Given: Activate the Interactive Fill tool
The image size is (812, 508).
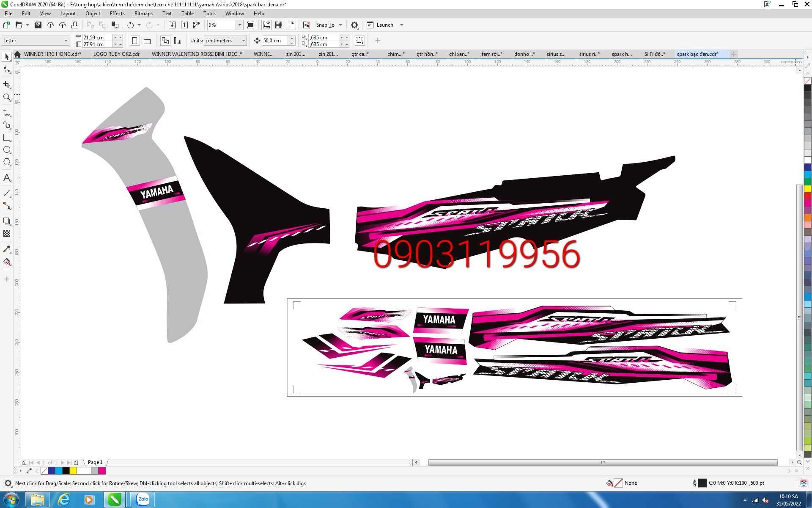Looking at the screenshot, I should 7,262.
